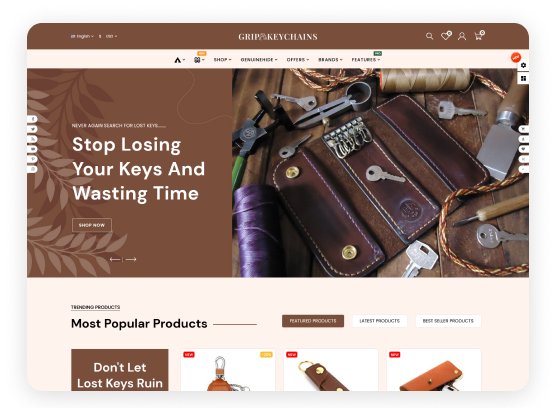Open the Facebook social sidebar icon
Viewport: 555px width, 408px height.
click(x=33, y=119)
